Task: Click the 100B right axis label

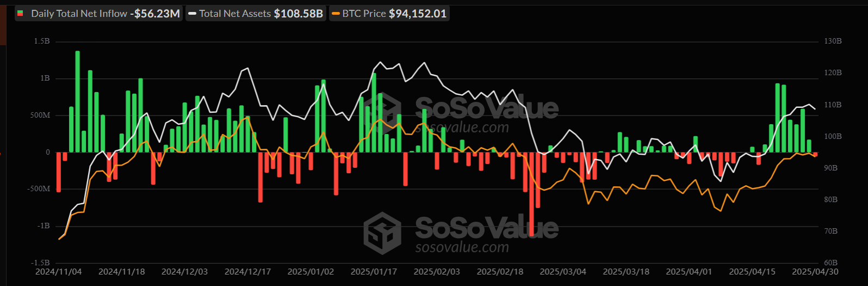Action: click(x=833, y=137)
